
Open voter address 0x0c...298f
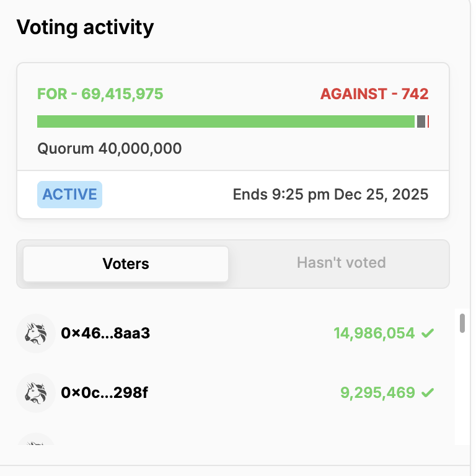tap(105, 393)
